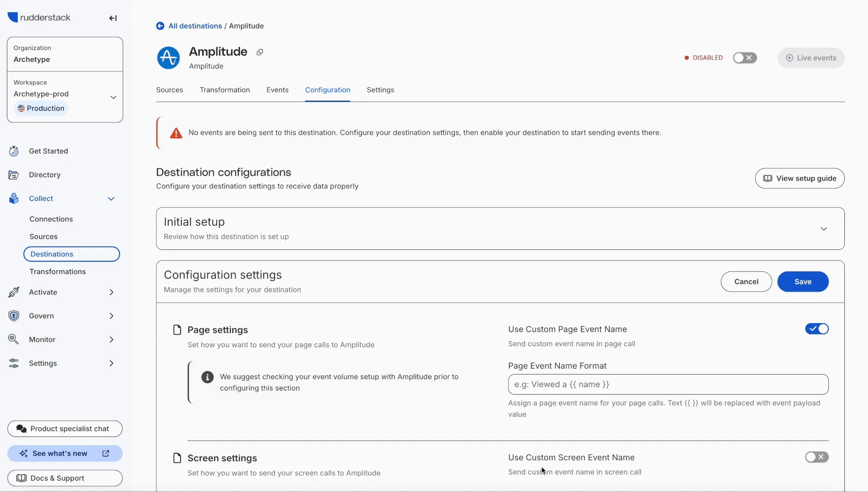Click the Govern shield icon

[x=14, y=316]
